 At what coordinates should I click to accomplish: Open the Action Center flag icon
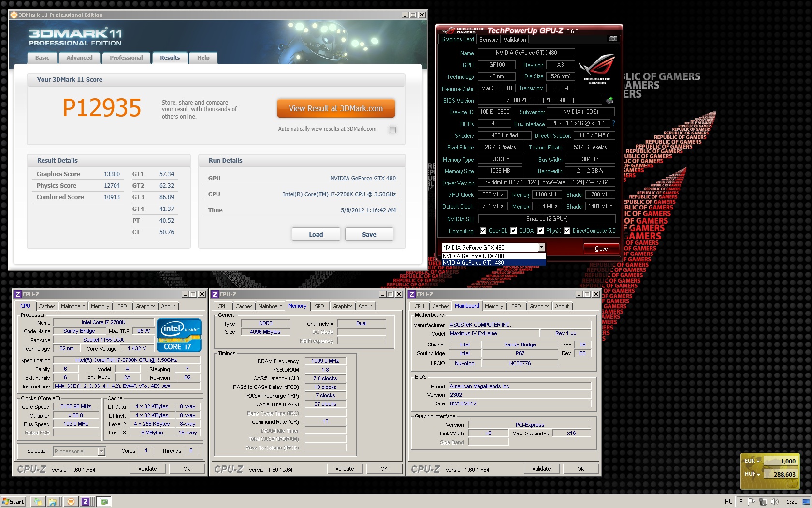tap(752, 502)
